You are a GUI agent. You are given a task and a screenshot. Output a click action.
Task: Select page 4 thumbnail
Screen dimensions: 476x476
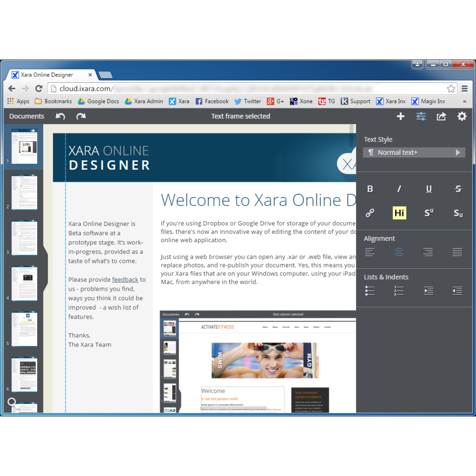[x=25, y=283]
